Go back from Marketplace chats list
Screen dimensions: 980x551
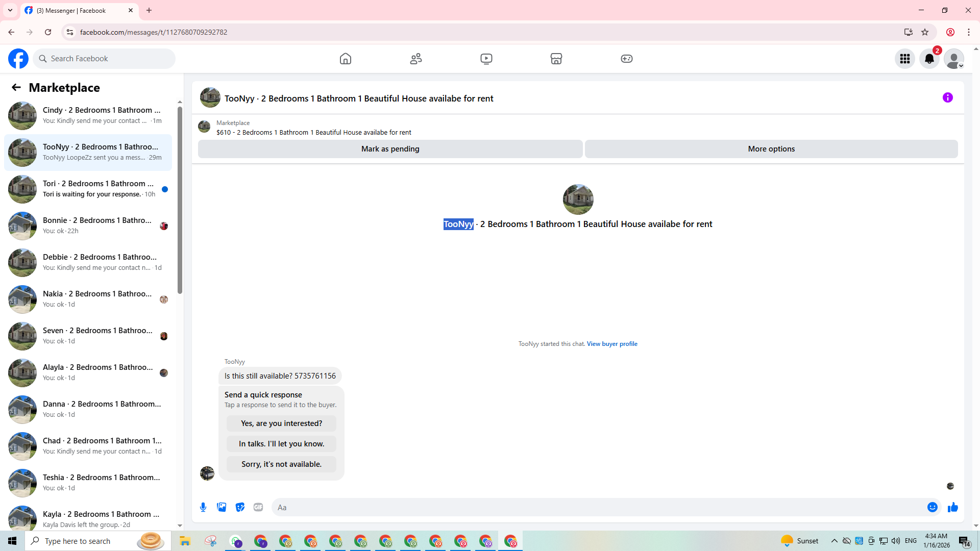(16, 87)
